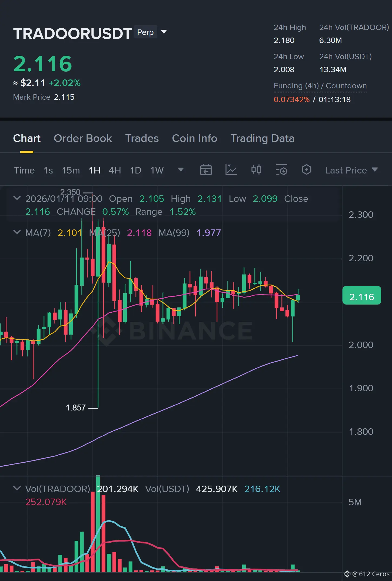The image size is (392, 581).
Task: Open the Trades tab
Action: pos(142,138)
